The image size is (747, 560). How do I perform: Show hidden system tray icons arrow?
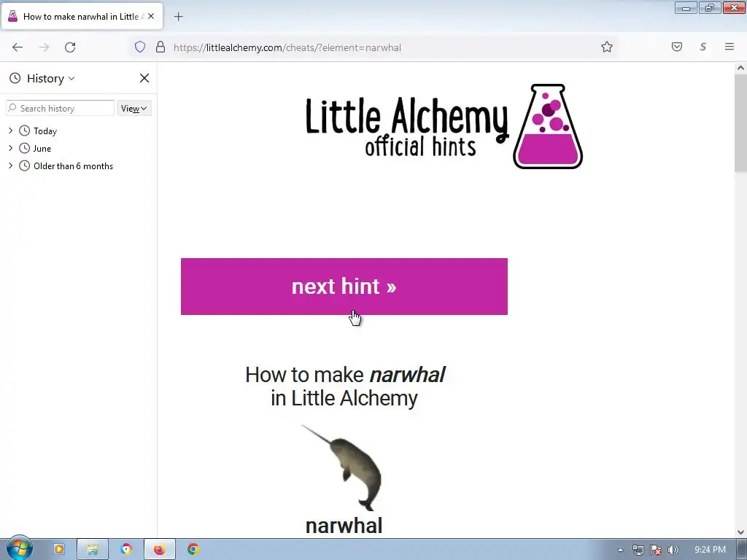click(620, 550)
